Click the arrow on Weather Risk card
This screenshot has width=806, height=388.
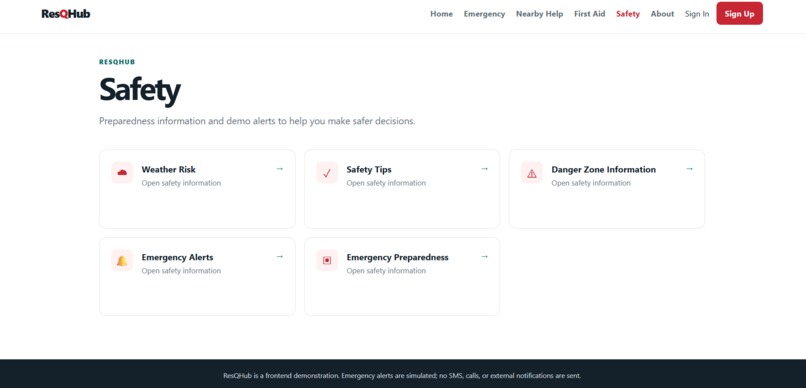point(280,169)
